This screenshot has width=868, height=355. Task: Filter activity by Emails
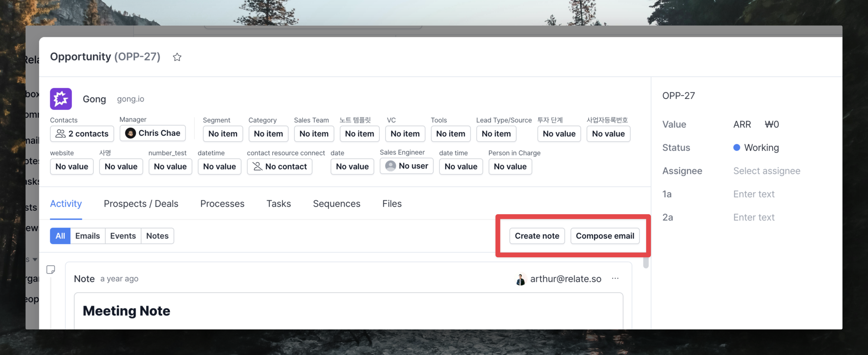pos(88,236)
